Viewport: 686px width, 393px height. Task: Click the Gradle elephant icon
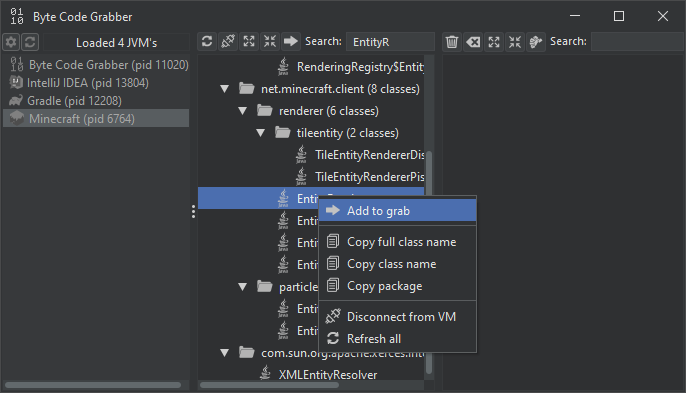coord(16,101)
